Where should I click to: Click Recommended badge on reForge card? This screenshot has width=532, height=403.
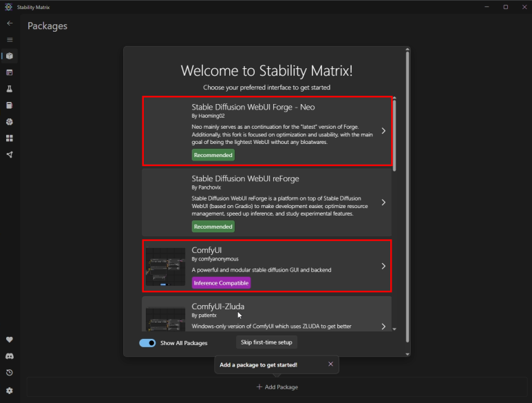click(213, 227)
